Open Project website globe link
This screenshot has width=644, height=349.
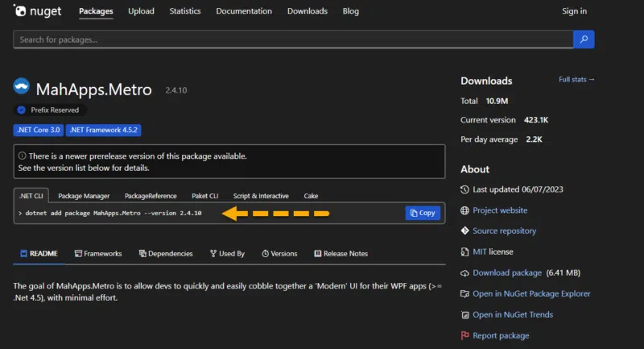[499, 210]
